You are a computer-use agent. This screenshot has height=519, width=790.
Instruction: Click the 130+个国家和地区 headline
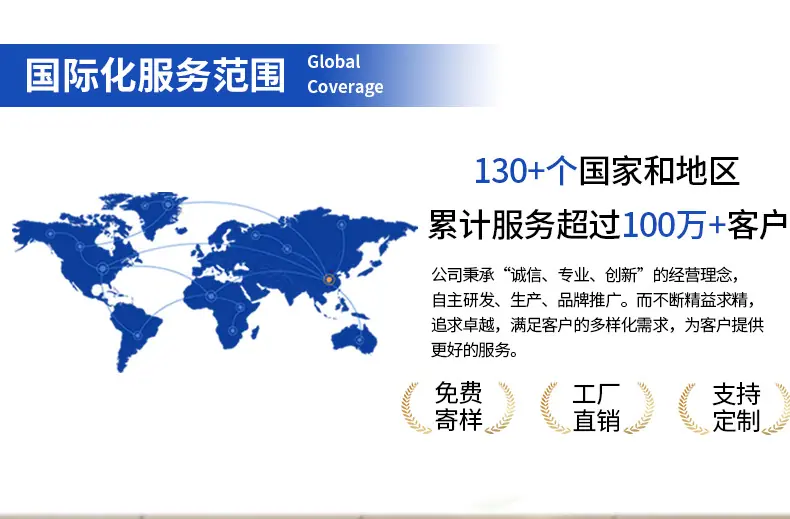[x=607, y=171]
